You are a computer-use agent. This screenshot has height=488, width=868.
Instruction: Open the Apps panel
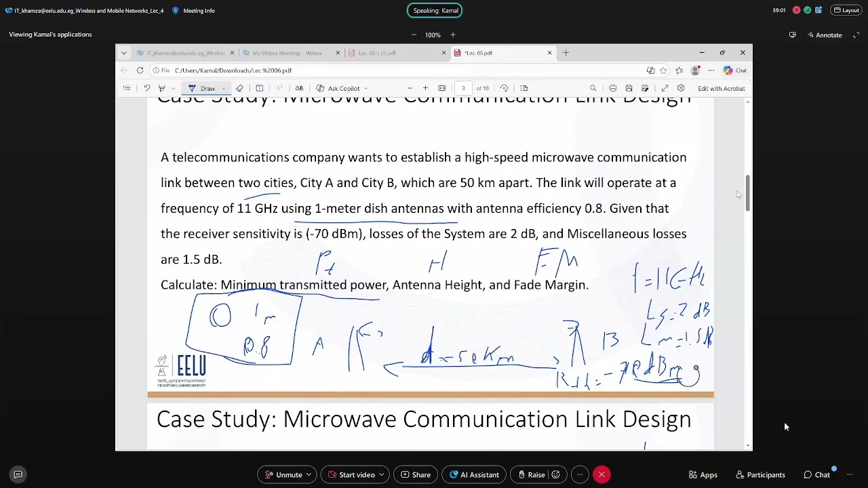(x=703, y=474)
